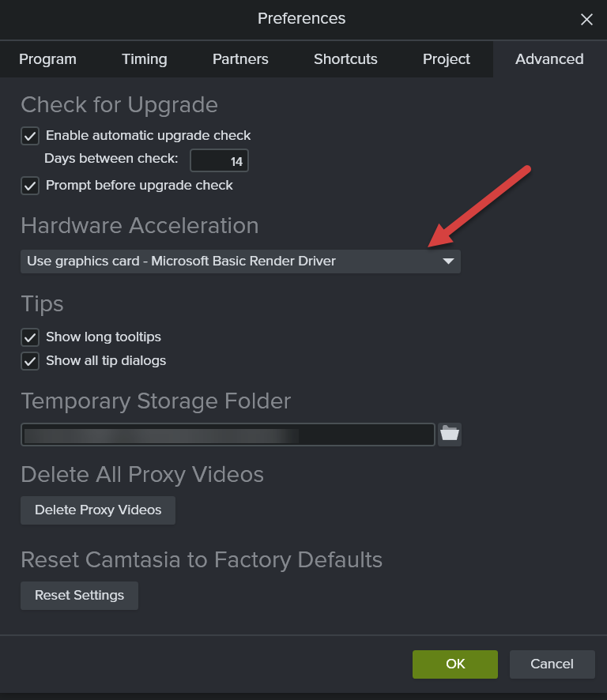This screenshot has height=700, width=607.
Task: Go to the Shortcuts tab
Action: click(x=345, y=59)
